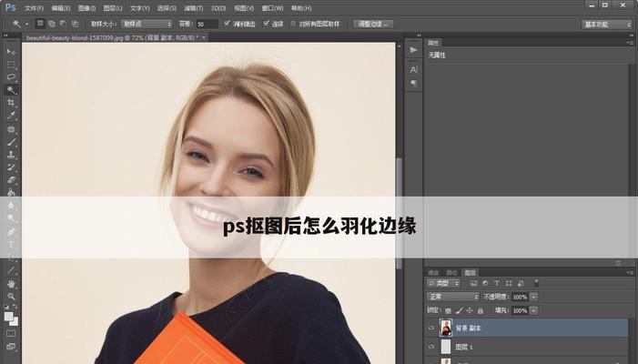
Task: Toggle the contiguous (连续) checkbox
Action: pyautogui.click(x=266, y=24)
